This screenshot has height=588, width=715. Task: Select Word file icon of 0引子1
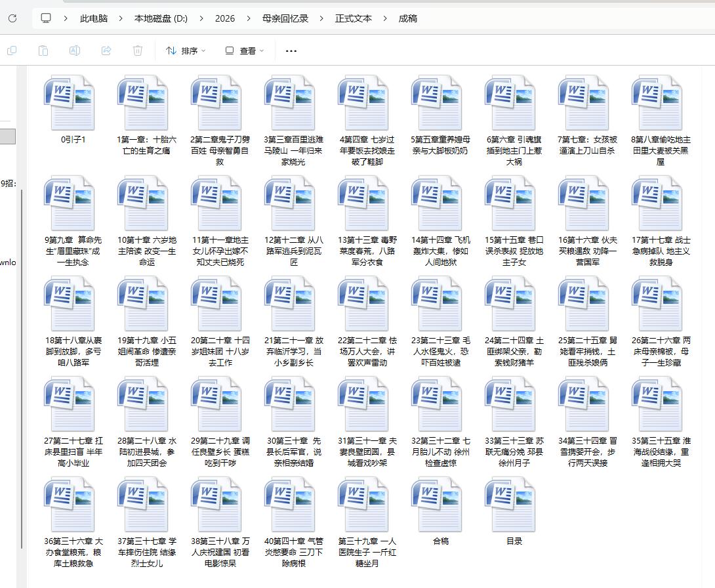click(x=69, y=103)
